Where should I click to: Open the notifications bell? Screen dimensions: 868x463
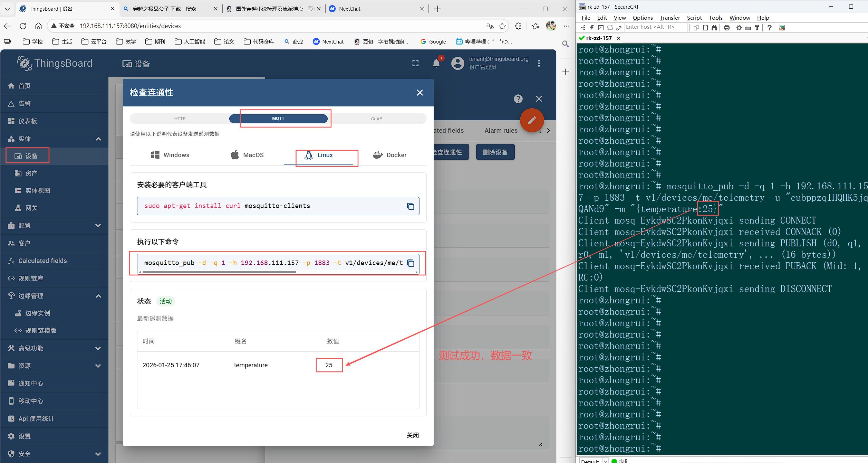(x=436, y=63)
